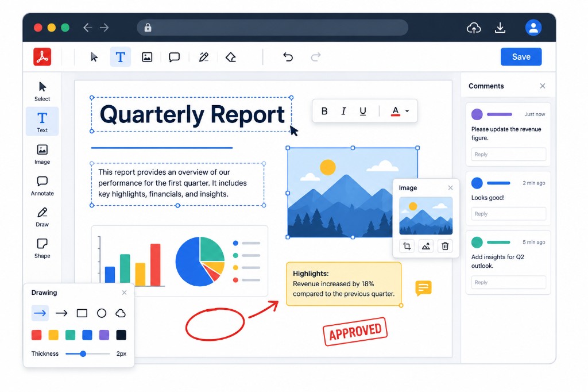Delete the image with trash icon
Screen dimensions: 588x392
coord(445,247)
